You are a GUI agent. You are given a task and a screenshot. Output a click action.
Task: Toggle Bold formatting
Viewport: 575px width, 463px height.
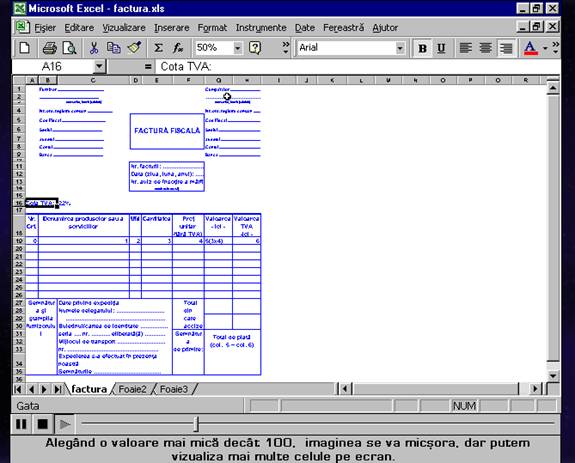[422, 48]
